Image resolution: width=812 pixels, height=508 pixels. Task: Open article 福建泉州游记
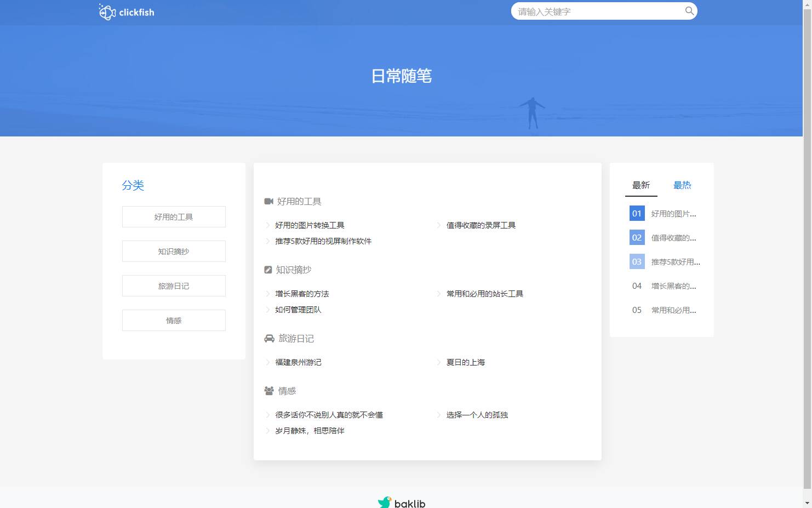tap(298, 362)
